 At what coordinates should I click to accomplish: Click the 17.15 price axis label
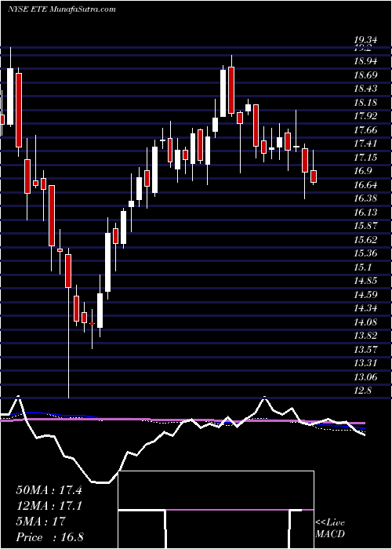[x=365, y=158]
